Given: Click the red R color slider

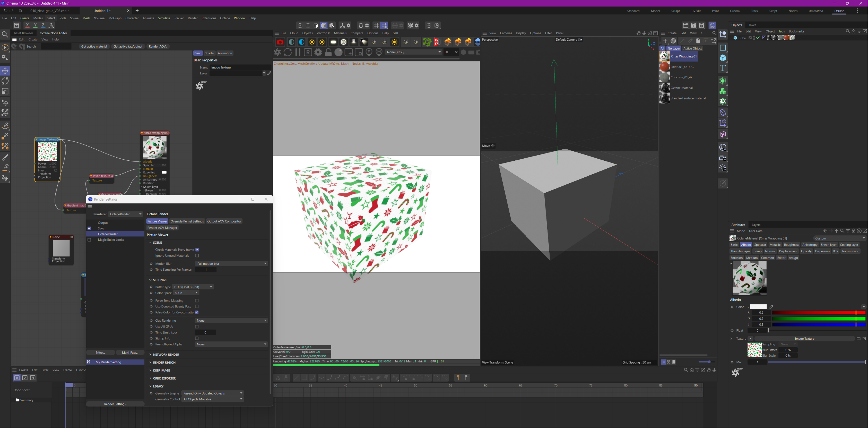Looking at the screenshot, I should 819,313.
